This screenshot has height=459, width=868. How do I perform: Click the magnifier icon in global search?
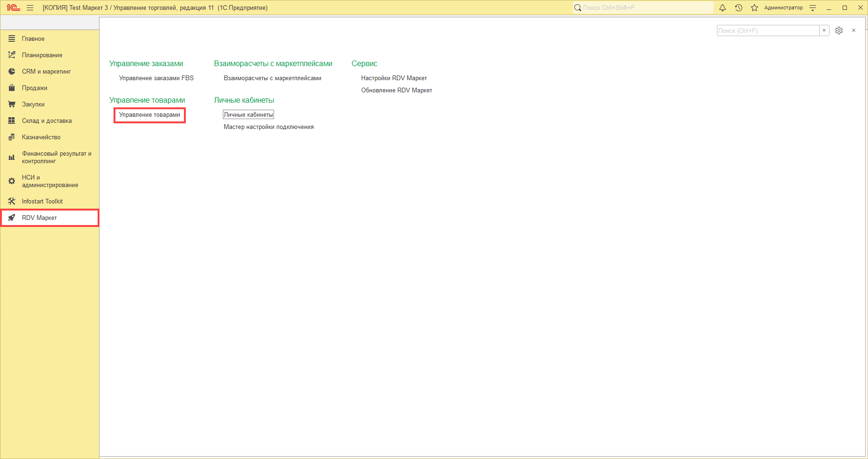coord(578,8)
